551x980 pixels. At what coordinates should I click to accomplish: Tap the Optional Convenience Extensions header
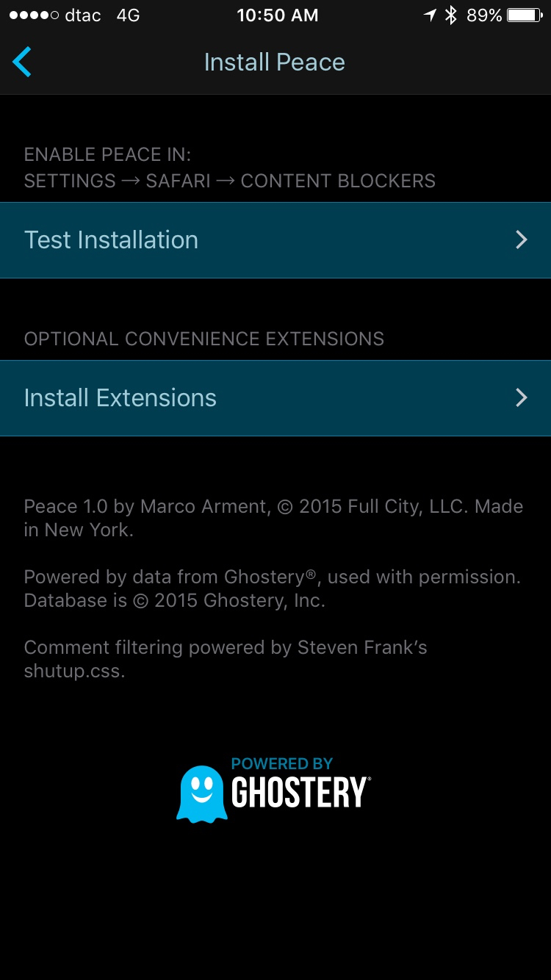(204, 339)
